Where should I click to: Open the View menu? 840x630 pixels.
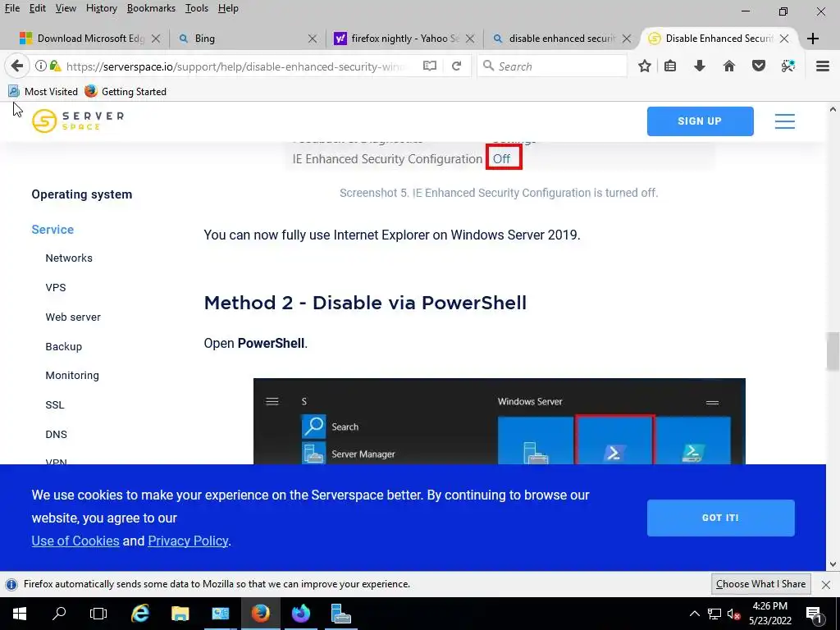click(x=66, y=8)
